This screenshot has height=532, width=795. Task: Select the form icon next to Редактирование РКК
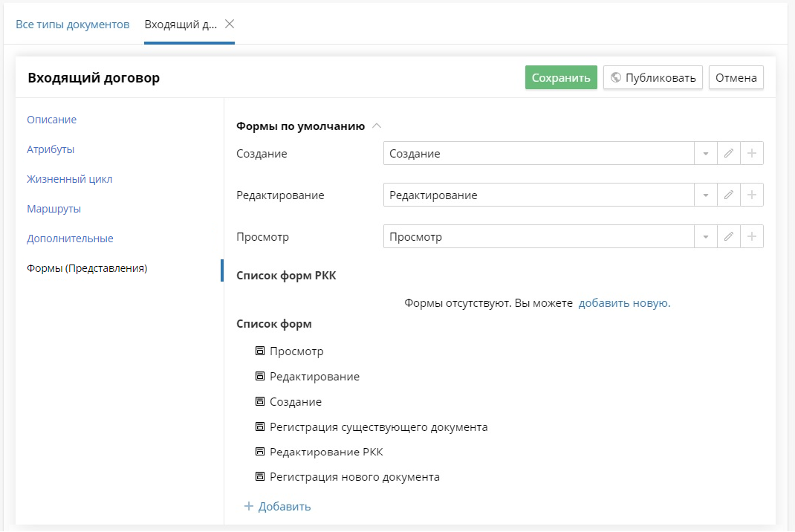coord(259,451)
